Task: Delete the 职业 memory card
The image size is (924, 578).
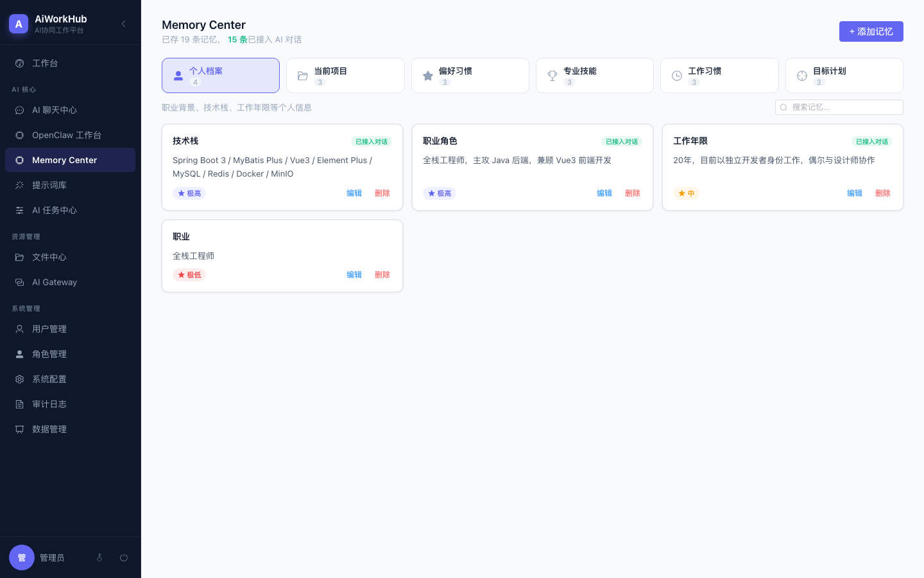Action: [x=382, y=275]
